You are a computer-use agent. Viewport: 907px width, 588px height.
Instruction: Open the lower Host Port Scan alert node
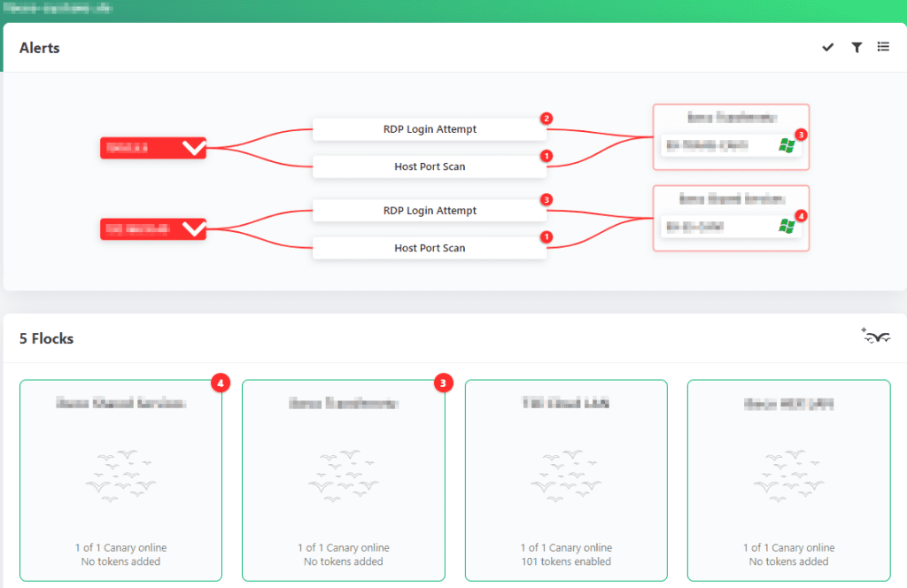tap(430, 248)
